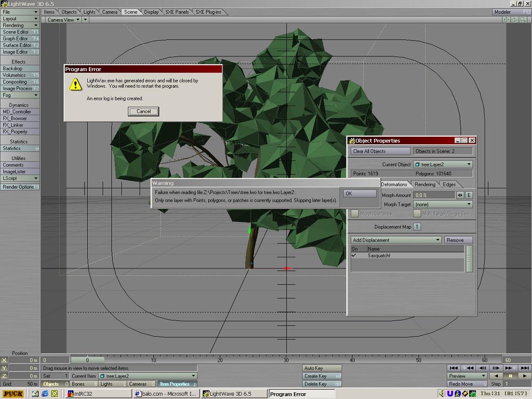532x399 pixels.
Task: Click the play forward arrow button
Action: [525, 376]
